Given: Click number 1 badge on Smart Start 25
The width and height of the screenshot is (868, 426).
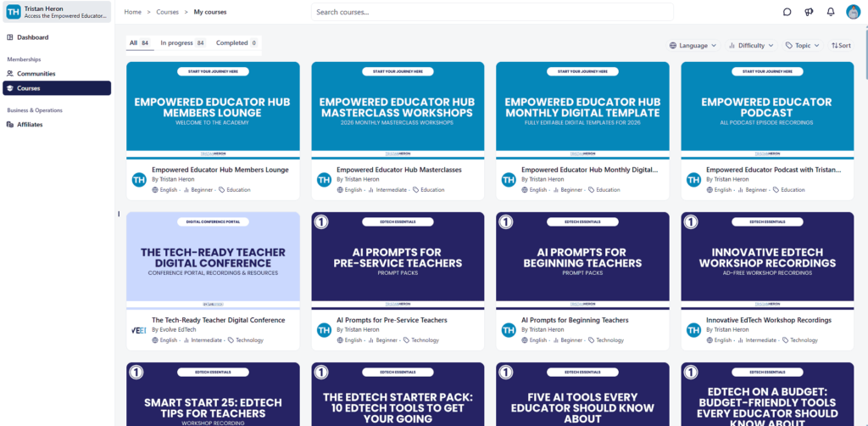Looking at the screenshot, I should click(136, 373).
